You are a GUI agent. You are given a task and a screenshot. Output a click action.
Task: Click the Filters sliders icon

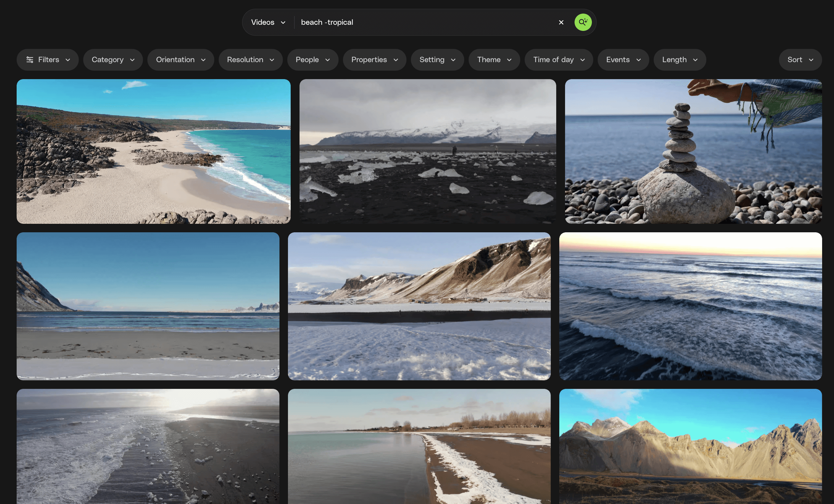click(30, 60)
